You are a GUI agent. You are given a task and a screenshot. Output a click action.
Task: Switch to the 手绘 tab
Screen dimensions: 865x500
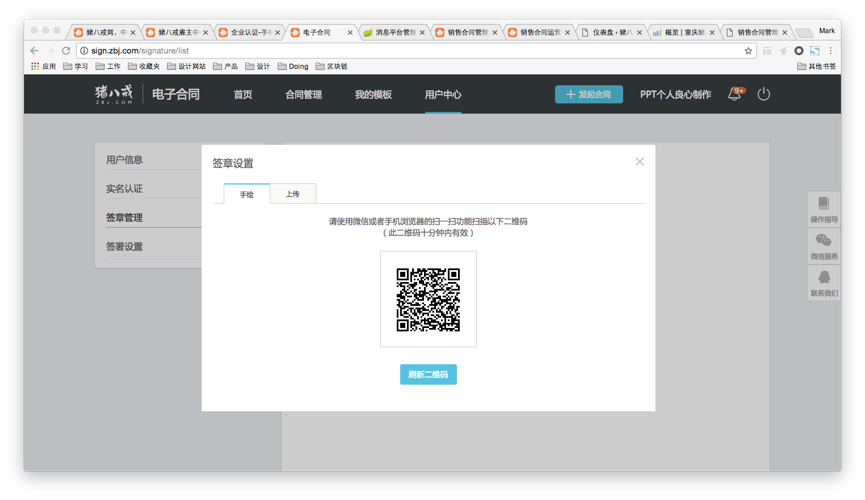point(247,194)
